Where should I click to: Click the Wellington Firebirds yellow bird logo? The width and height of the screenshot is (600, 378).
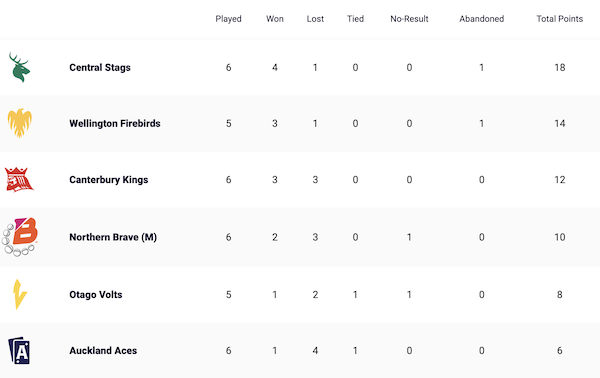click(x=20, y=123)
